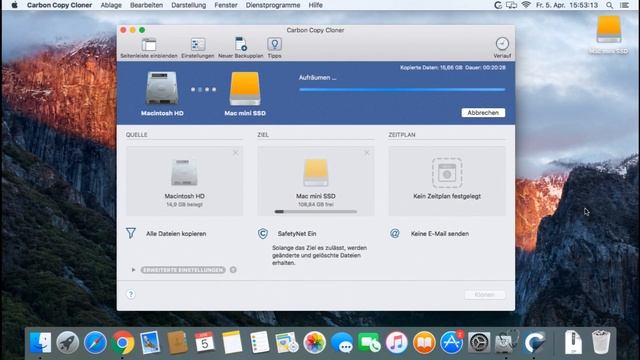Click the SafetyNet shield icon
This screenshot has width=640, height=360.
[263, 233]
